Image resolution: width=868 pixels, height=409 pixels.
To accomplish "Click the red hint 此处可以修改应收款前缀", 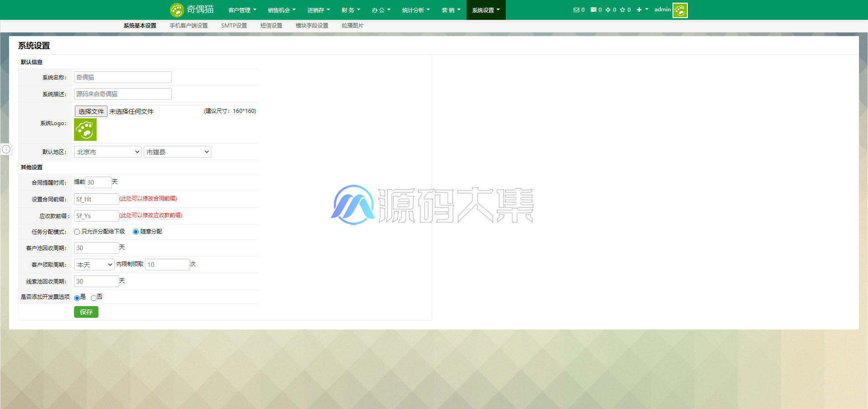I will pyautogui.click(x=151, y=215).
